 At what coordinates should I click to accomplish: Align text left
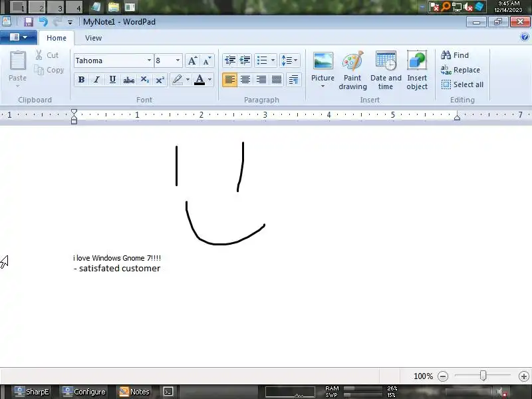coord(229,80)
